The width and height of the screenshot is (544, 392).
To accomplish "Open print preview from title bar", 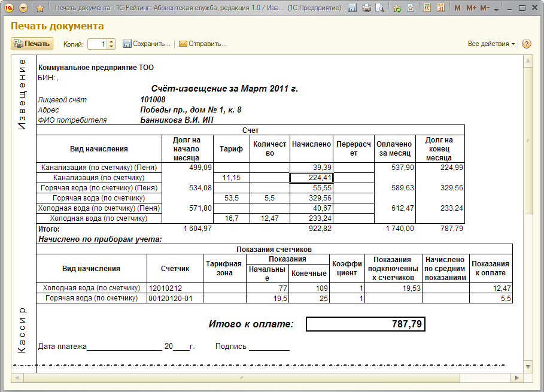I will point(379,8).
